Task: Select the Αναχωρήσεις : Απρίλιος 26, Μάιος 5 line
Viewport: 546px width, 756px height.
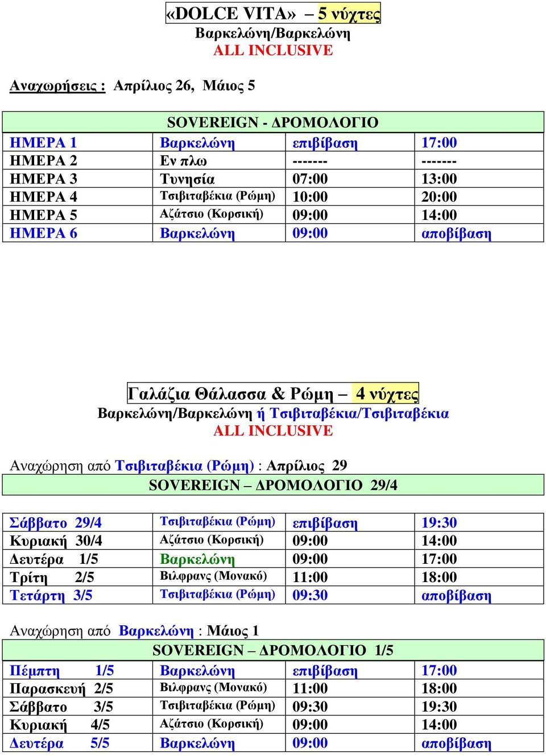Action: pos(133,86)
